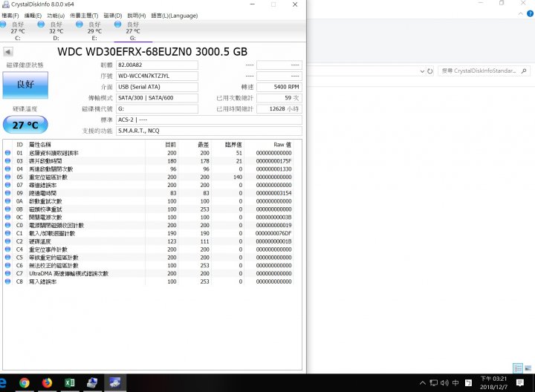The image size is (535, 392).
Task: Open notification action center icon
Action: pos(520,383)
